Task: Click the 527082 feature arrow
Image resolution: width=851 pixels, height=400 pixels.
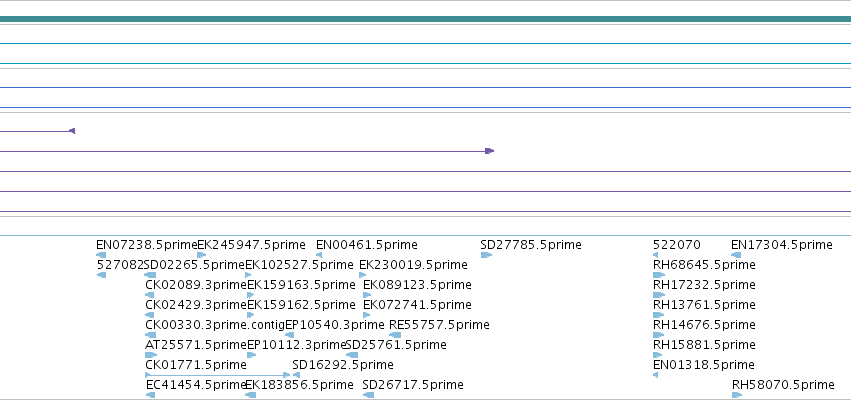Action: 101,275
